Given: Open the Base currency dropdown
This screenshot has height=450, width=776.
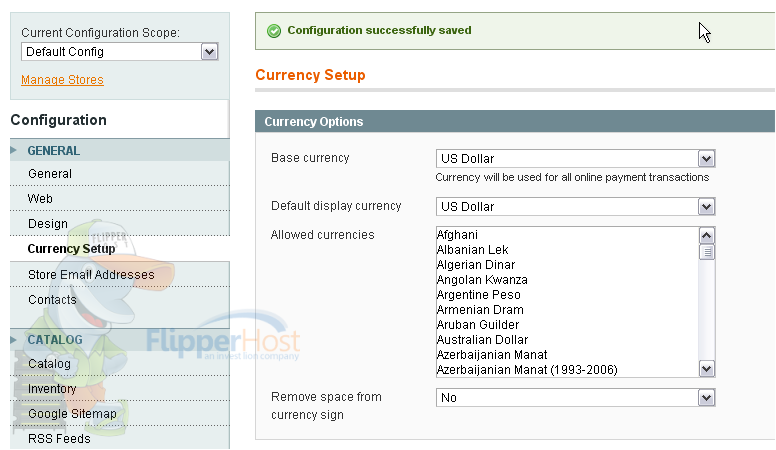Looking at the screenshot, I should (x=576, y=158).
